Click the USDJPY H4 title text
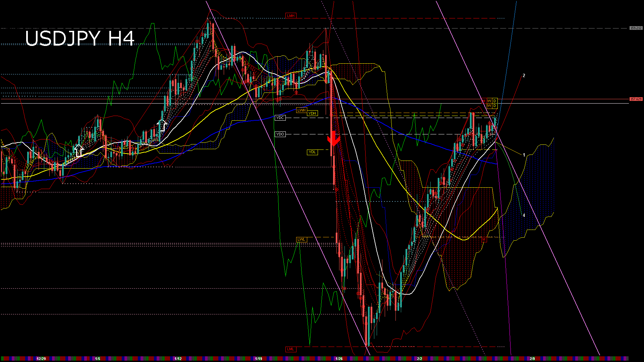 point(80,38)
